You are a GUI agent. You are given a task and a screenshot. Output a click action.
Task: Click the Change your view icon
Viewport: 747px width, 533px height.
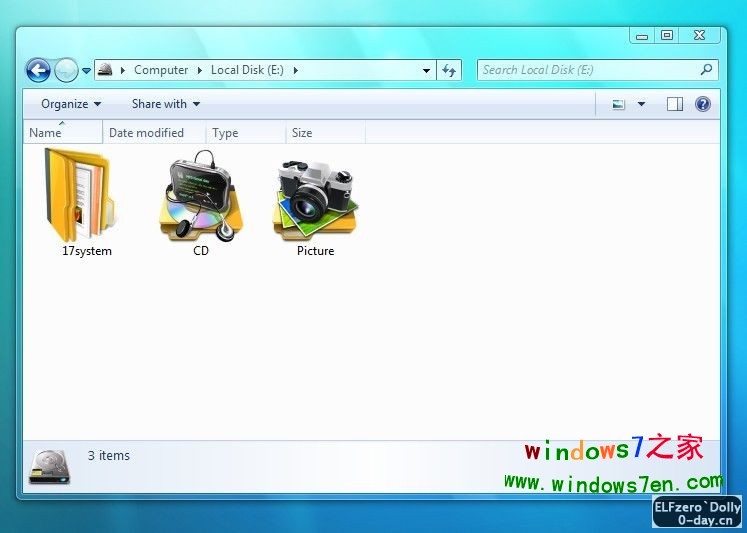click(x=619, y=104)
